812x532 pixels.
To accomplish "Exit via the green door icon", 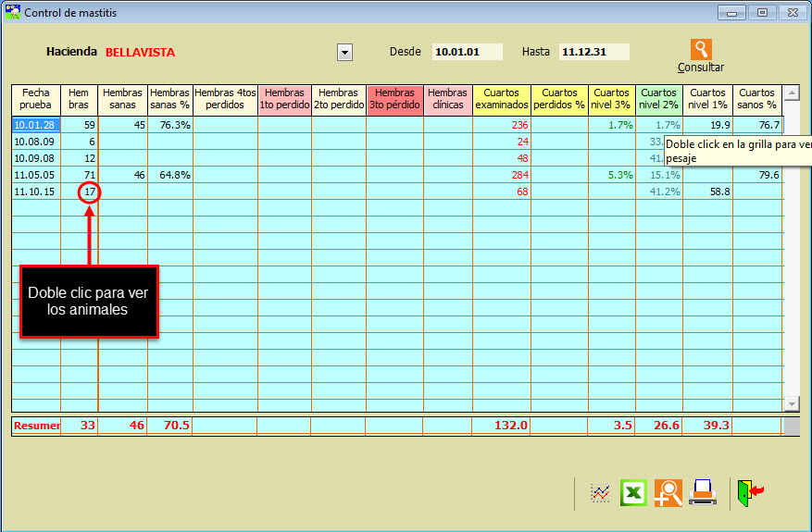I will [749, 493].
